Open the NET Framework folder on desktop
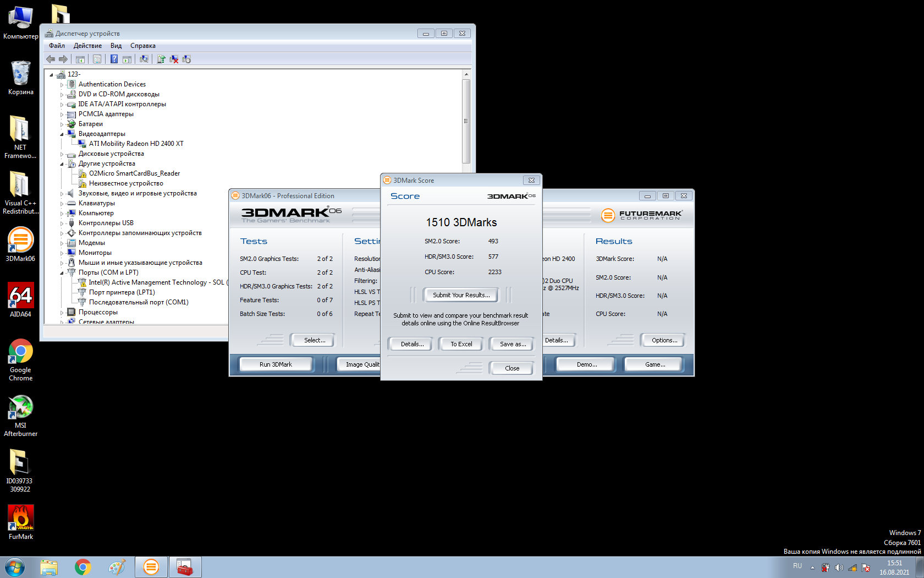Image resolution: width=924 pixels, height=578 pixels. pyautogui.click(x=20, y=137)
